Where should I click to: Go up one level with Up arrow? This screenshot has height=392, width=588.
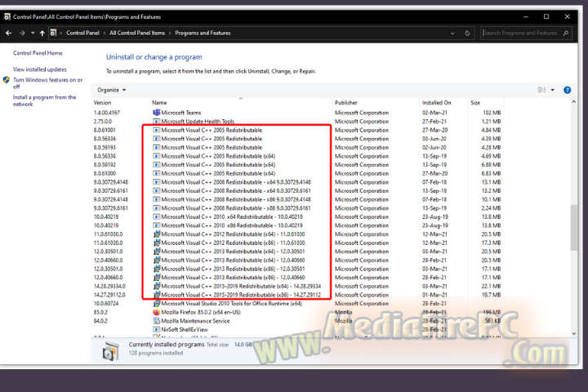click(x=42, y=33)
